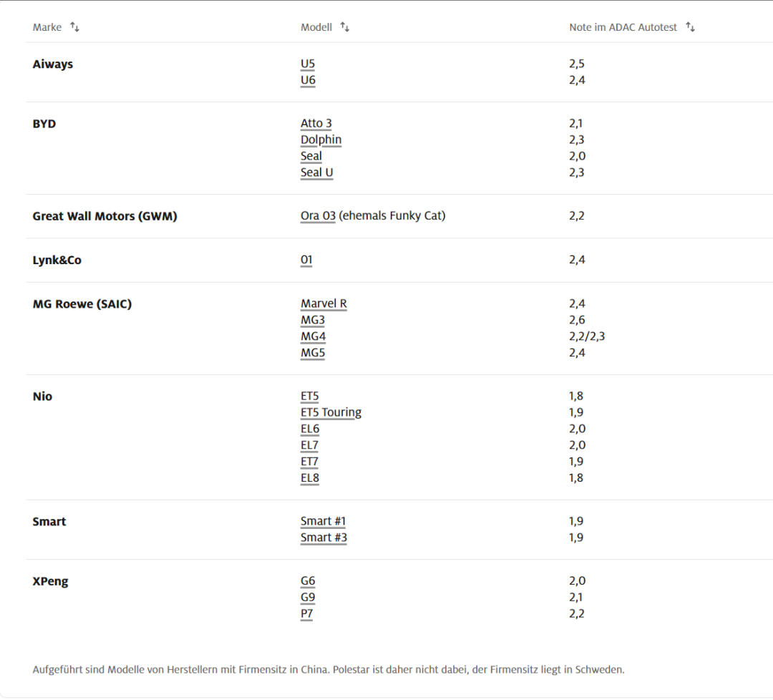Screen dimensions: 773x700
Task: Open the MG4 model link
Action: (x=313, y=336)
